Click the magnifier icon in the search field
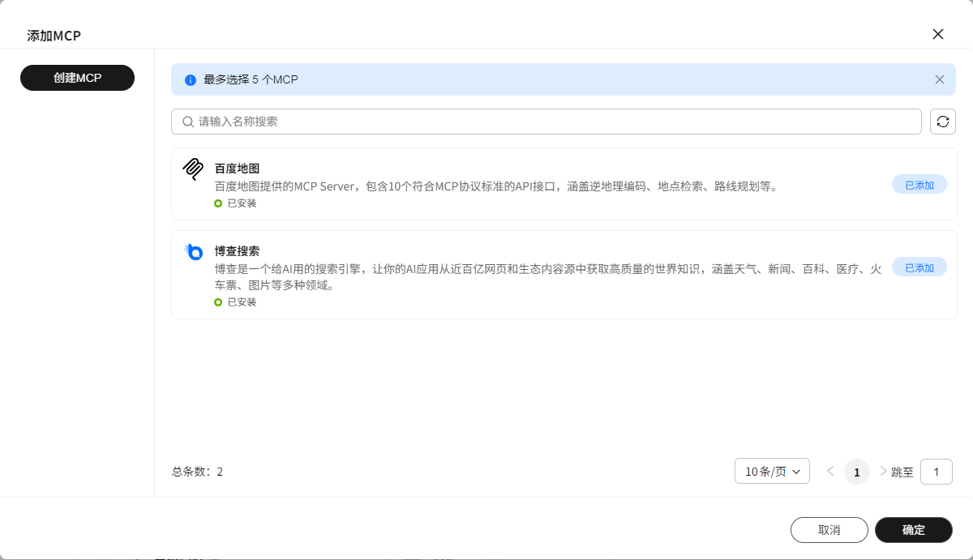This screenshot has width=973, height=560. (x=188, y=122)
